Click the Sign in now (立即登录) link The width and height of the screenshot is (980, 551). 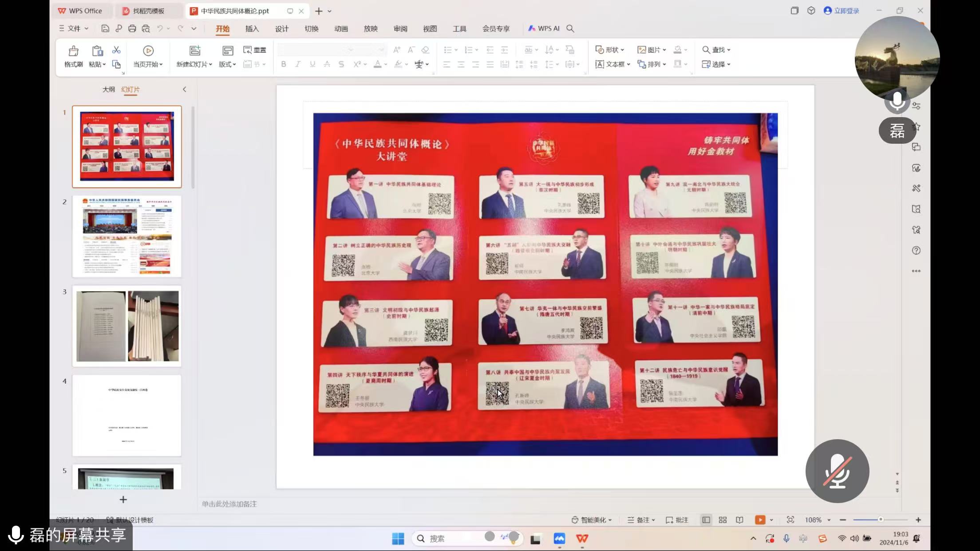(x=842, y=11)
